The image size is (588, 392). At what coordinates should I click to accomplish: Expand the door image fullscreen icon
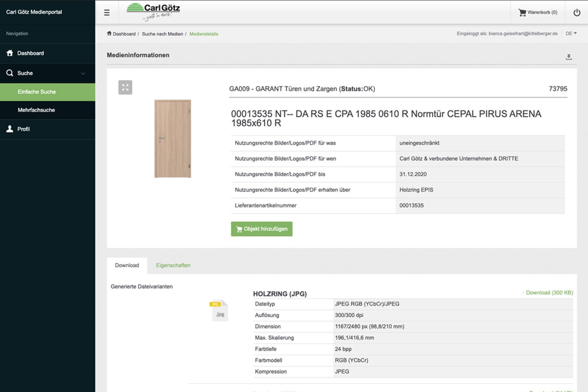[125, 87]
